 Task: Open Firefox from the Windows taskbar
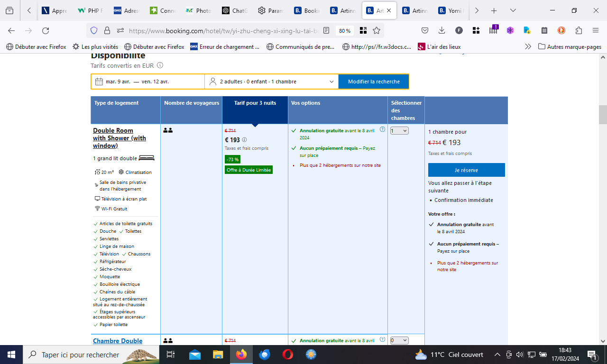click(241, 355)
